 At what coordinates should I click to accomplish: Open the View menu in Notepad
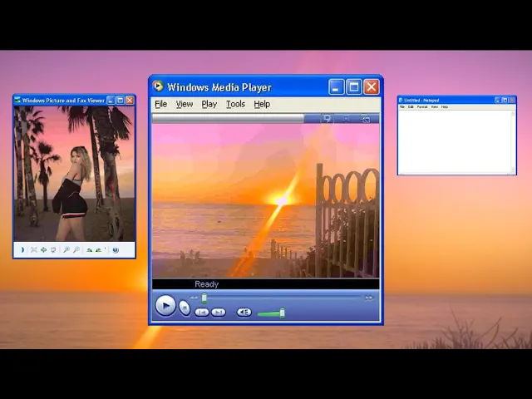coord(435,107)
